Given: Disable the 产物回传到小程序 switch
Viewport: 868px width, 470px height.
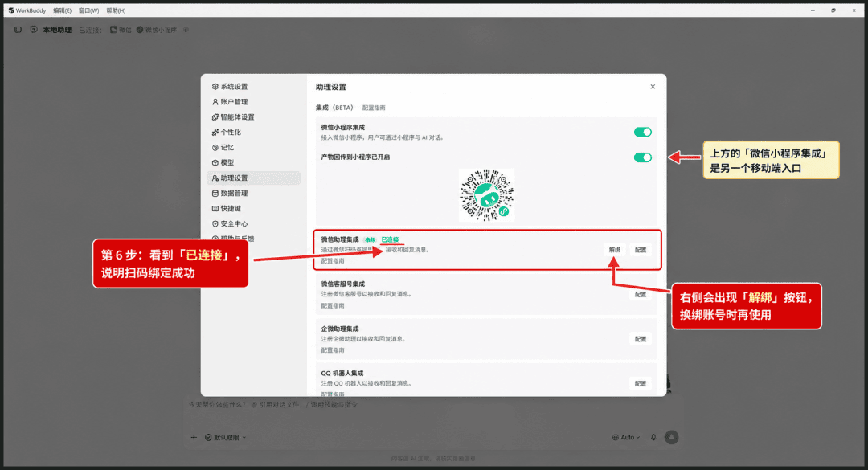Looking at the screenshot, I should point(643,157).
